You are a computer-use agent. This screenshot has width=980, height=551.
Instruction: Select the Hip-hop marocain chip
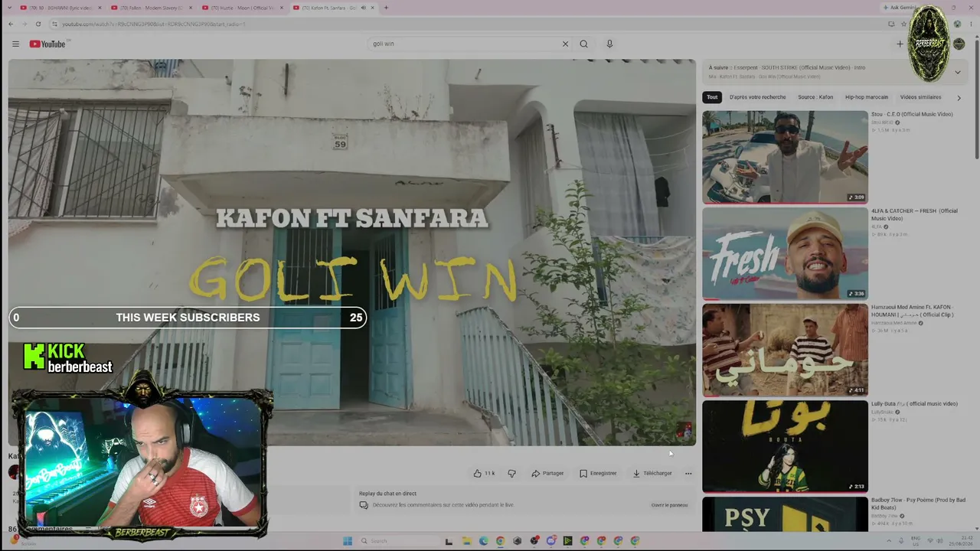[867, 97]
